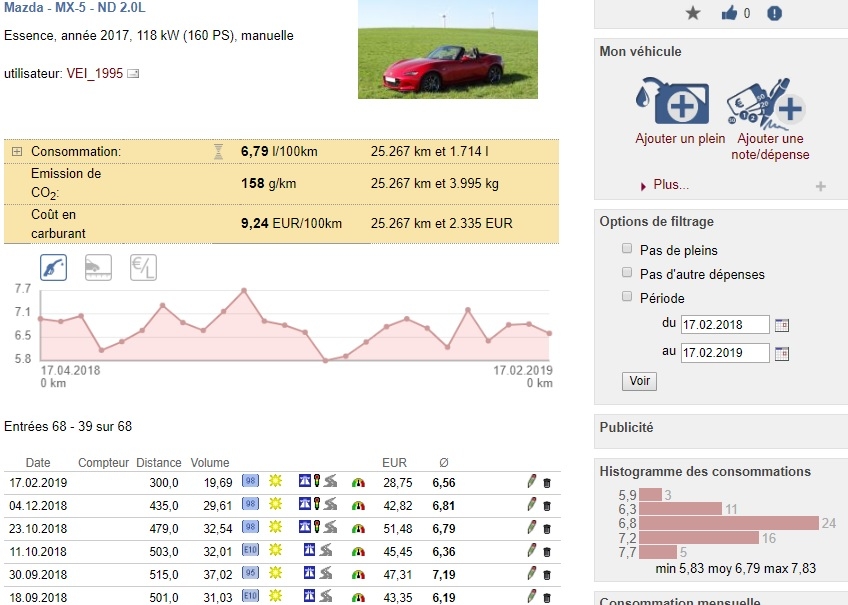Click the add fuel fill-up icon

pyautogui.click(x=673, y=102)
